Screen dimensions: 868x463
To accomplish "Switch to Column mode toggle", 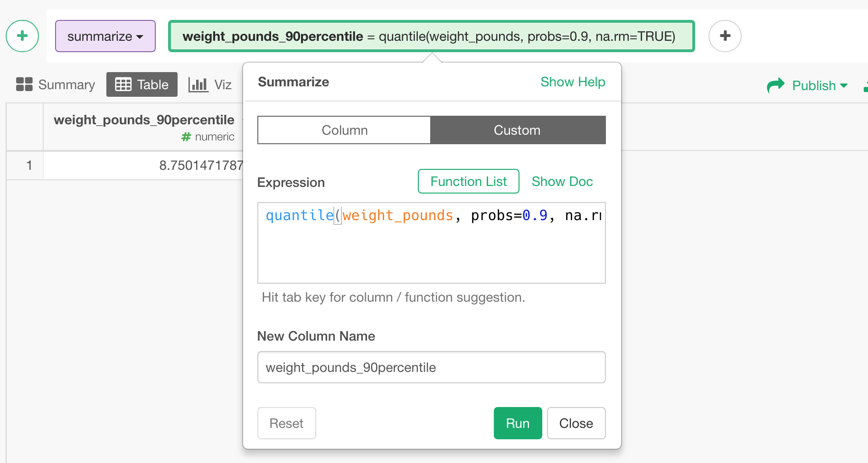I will click(344, 130).
